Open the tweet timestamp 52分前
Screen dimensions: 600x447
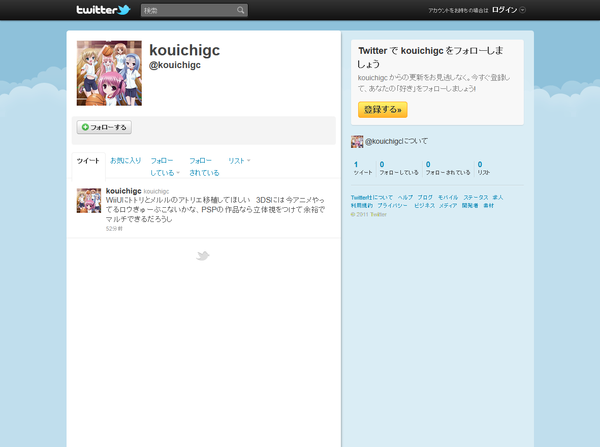coord(114,228)
